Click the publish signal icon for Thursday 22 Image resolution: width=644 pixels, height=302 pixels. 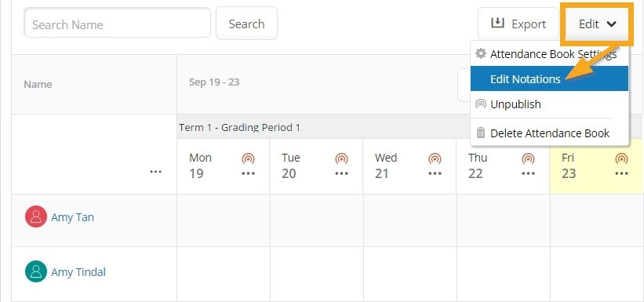coord(528,158)
